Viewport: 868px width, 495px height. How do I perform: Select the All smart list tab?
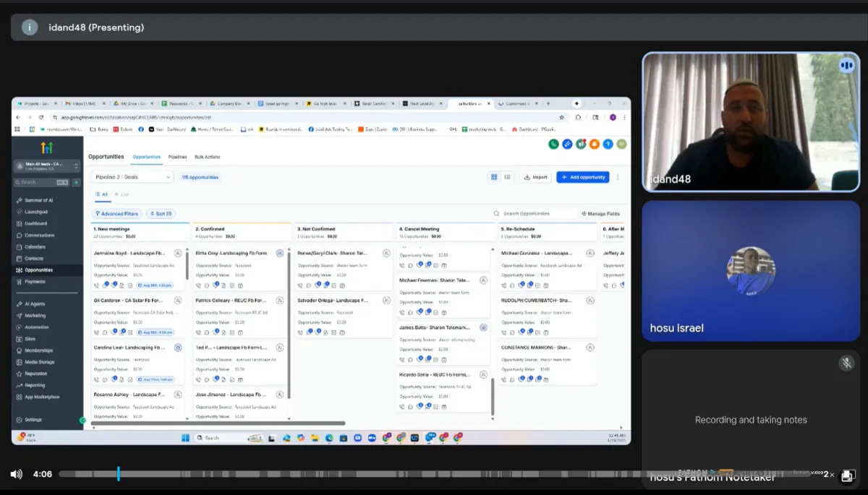(102, 194)
